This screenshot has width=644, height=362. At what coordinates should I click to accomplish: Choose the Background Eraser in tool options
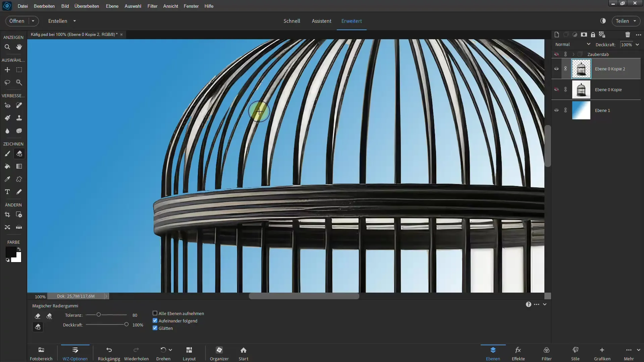click(49, 316)
